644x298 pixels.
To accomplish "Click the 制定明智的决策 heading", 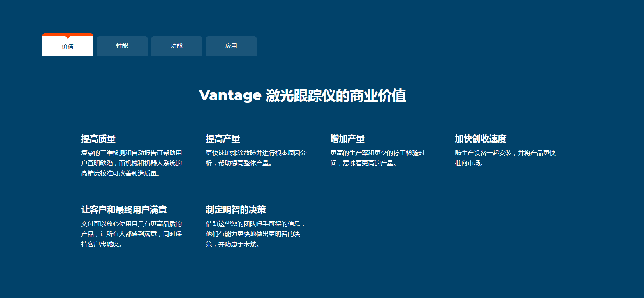I will (x=236, y=210).
